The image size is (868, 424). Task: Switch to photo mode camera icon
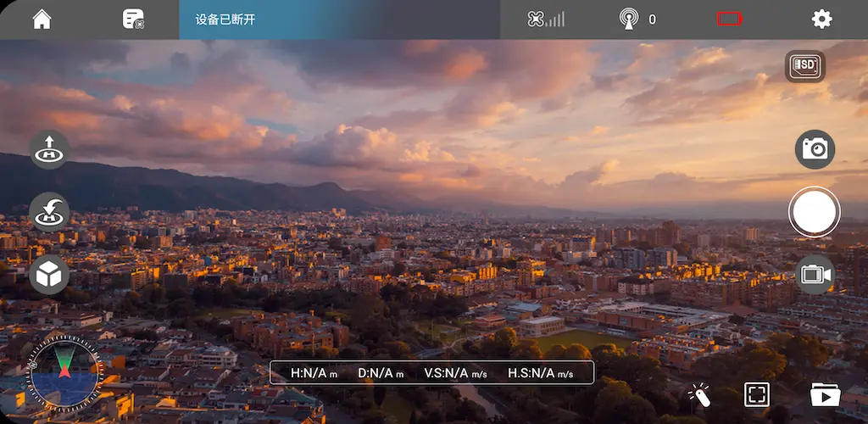click(x=815, y=149)
